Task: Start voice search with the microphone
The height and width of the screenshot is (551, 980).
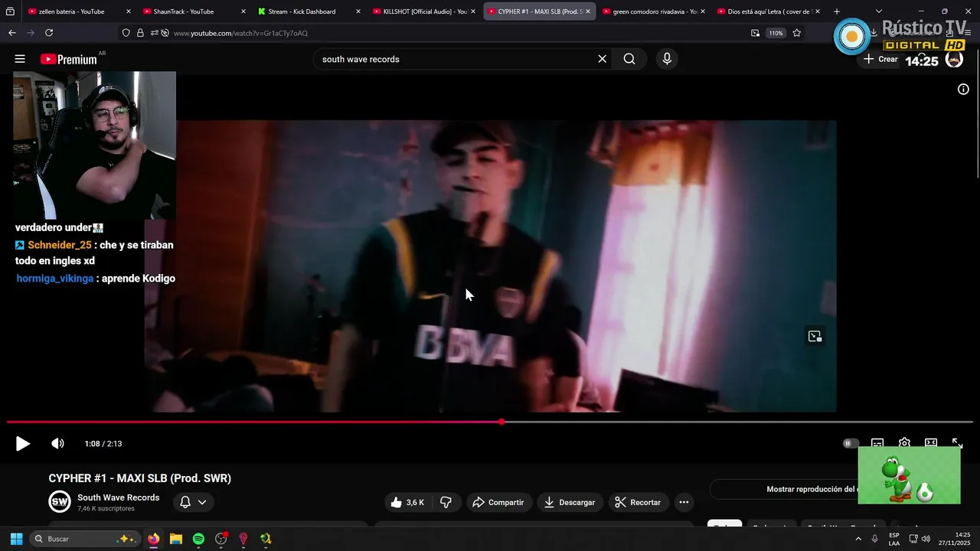Action: pyautogui.click(x=667, y=59)
